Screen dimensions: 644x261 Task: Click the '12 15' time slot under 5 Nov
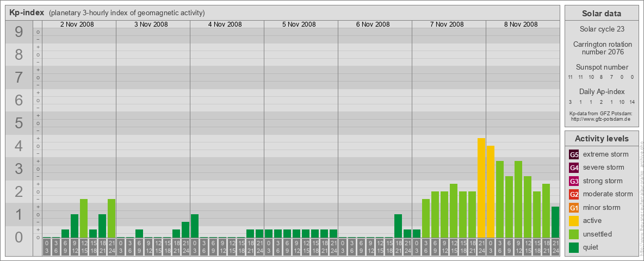(x=306, y=247)
